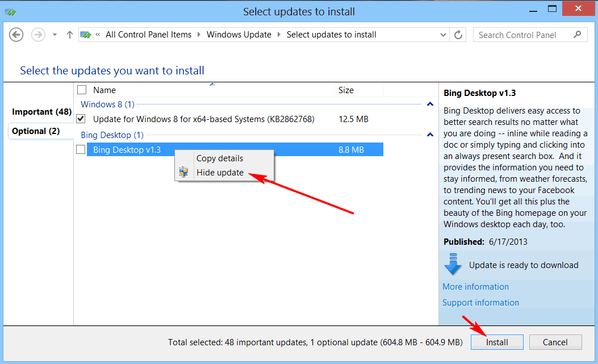Click the Bing Desktop v1.3 details heading
This screenshot has height=364, width=598.
point(480,93)
